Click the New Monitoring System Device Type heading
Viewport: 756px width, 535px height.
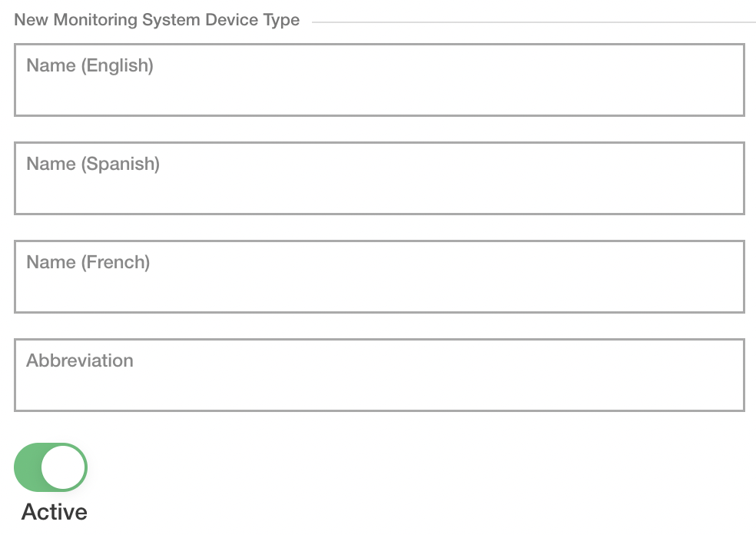coord(157,20)
